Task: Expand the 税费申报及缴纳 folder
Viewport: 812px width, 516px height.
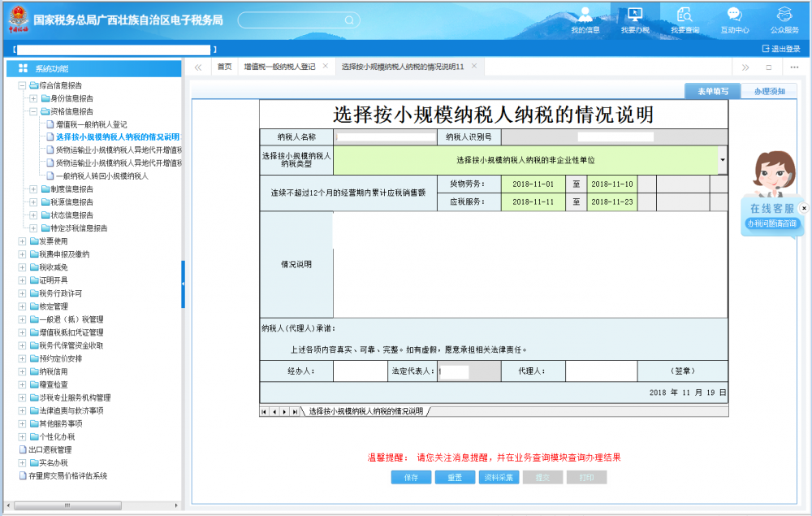Action: (22, 254)
